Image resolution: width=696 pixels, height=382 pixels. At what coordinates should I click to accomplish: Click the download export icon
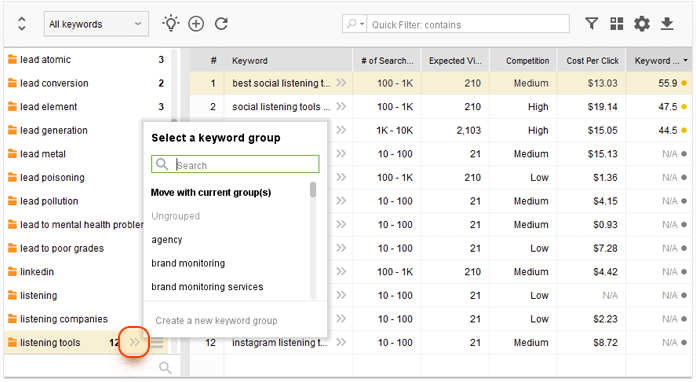667,24
